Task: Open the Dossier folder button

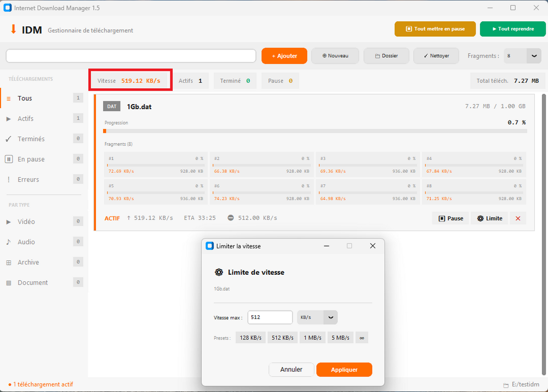Action: (386, 56)
